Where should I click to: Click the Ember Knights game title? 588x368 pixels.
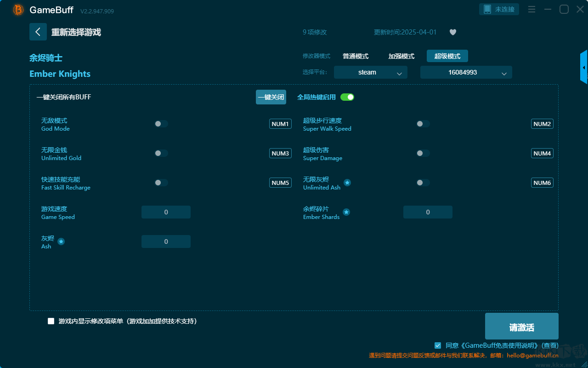pyautogui.click(x=60, y=74)
